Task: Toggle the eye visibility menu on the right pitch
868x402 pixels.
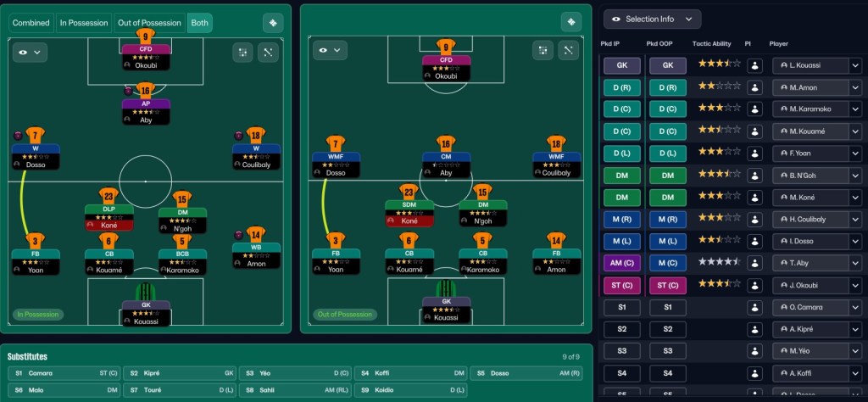Action: [x=330, y=50]
